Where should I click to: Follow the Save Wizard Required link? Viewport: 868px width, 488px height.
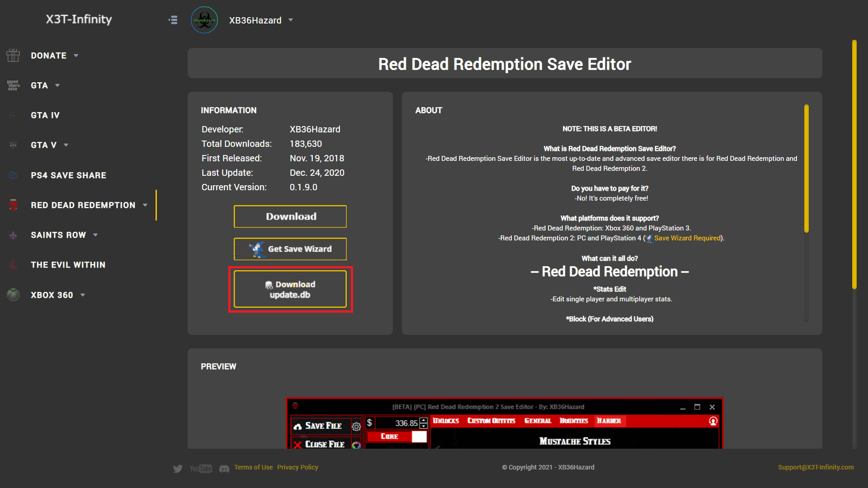click(x=687, y=238)
